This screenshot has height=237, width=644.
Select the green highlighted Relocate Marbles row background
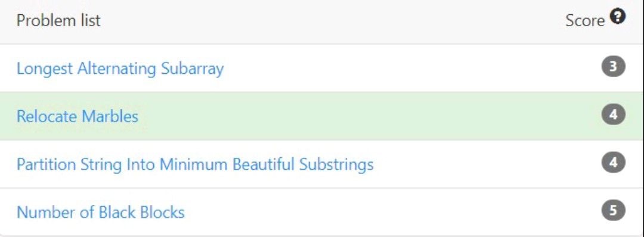point(321,116)
